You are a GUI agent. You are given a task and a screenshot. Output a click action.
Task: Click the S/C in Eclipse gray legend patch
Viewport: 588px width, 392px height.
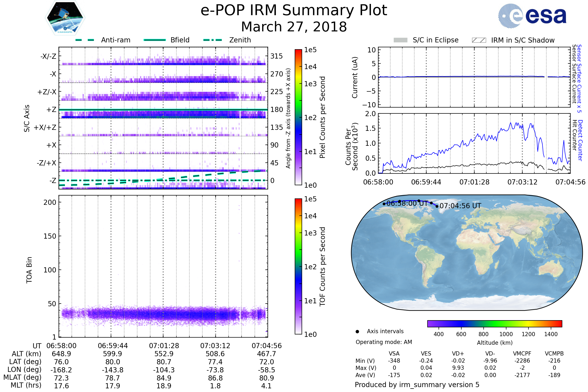click(400, 40)
